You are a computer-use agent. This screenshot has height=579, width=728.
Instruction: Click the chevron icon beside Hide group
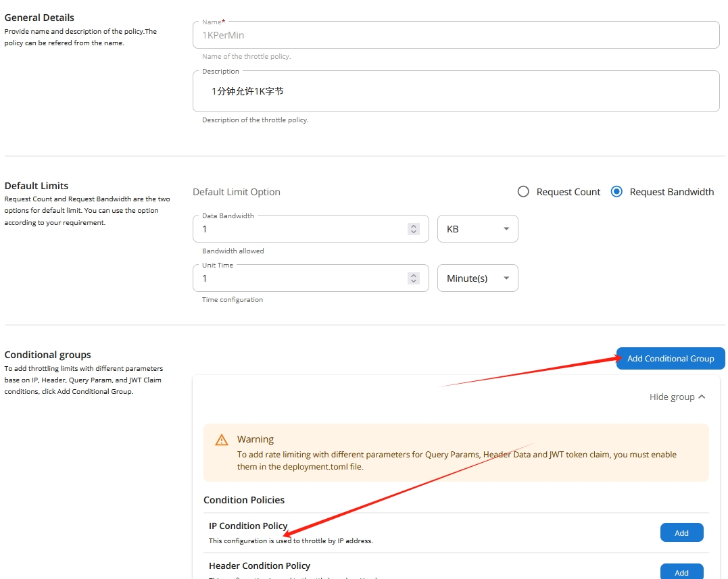coord(702,397)
